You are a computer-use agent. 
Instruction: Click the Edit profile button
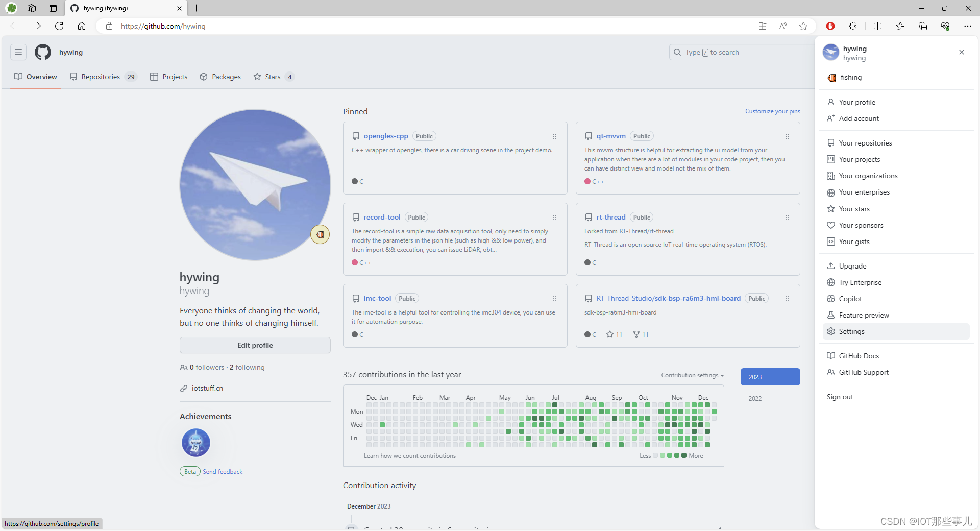pyautogui.click(x=255, y=345)
